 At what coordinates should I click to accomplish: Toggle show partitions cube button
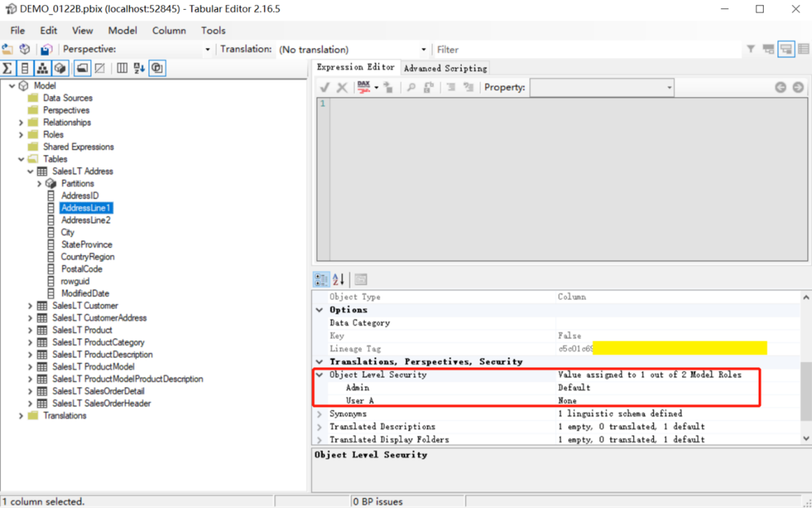(60, 68)
